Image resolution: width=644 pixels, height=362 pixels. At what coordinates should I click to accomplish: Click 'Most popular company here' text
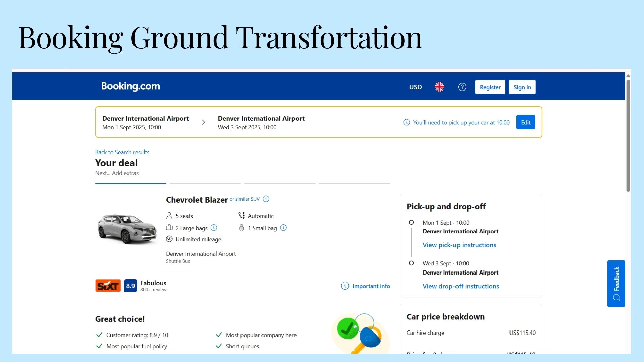(261, 335)
